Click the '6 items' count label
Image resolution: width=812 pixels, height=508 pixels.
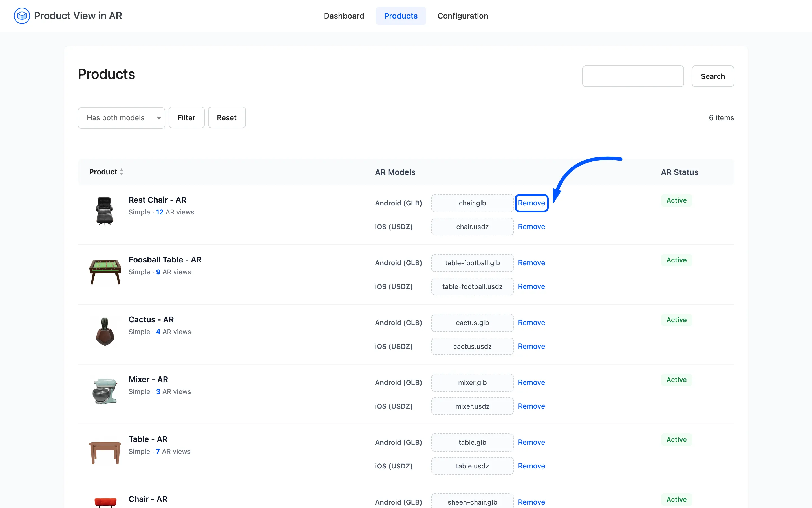(x=721, y=118)
